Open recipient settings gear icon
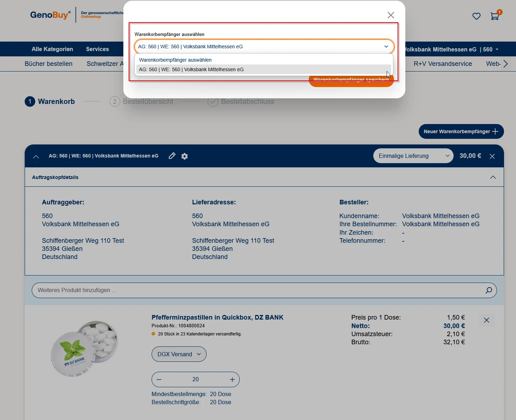The image size is (516, 420). coord(184,156)
